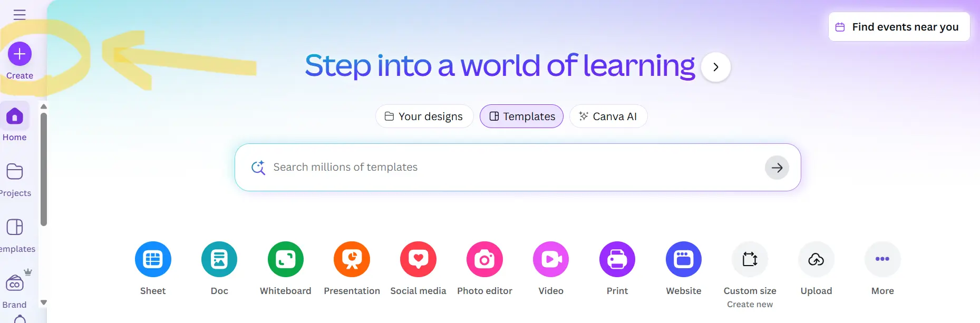This screenshot has height=323, width=980.
Task: Create a new Sheet design
Action: (x=153, y=259)
